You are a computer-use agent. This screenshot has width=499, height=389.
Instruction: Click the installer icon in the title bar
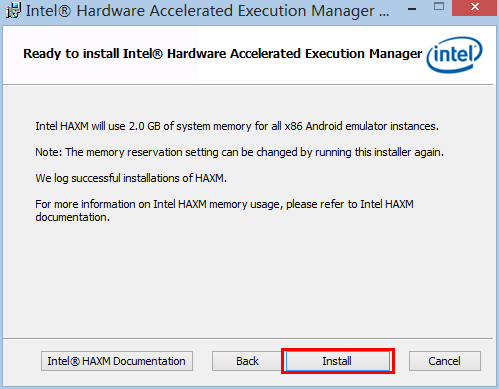13,10
